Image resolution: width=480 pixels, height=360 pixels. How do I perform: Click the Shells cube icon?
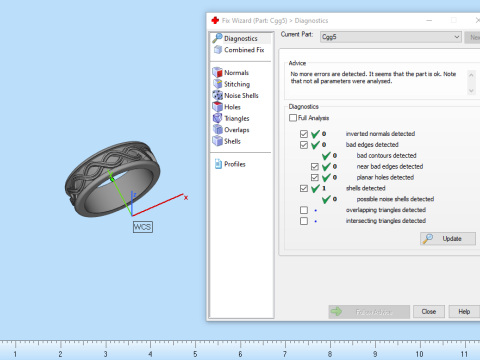click(x=217, y=141)
